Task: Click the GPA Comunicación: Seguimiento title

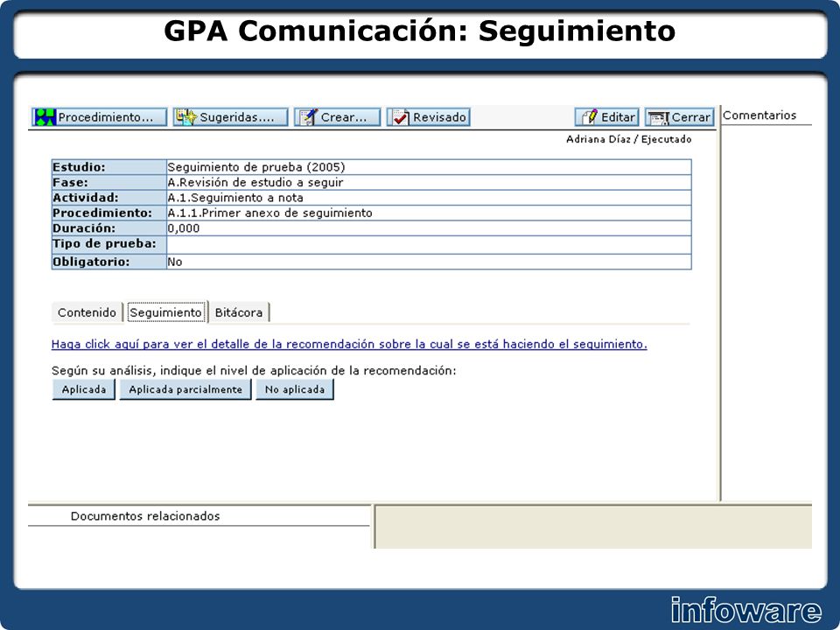Action: pyautogui.click(x=419, y=31)
